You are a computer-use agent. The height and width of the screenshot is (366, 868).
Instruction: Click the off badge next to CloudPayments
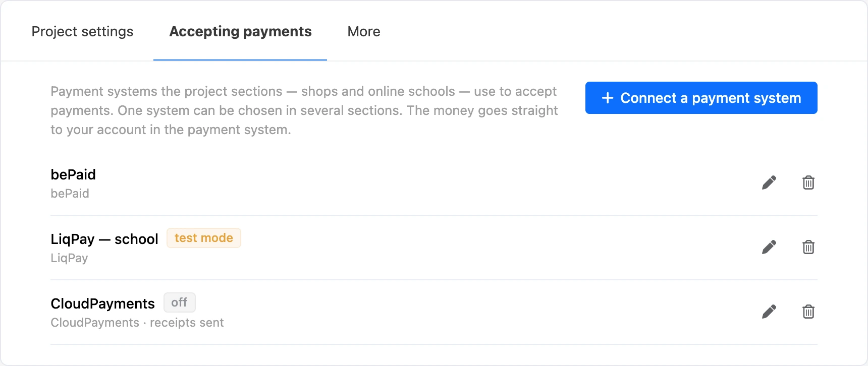click(179, 302)
